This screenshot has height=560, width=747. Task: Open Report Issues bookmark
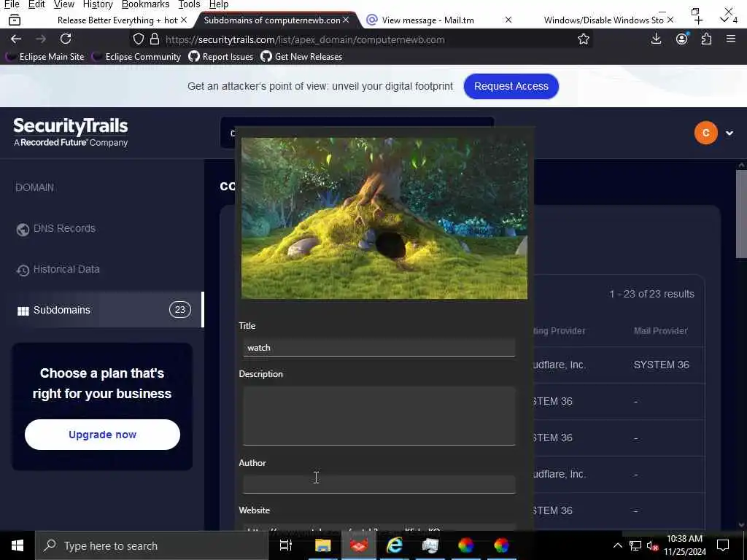pyautogui.click(x=220, y=57)
